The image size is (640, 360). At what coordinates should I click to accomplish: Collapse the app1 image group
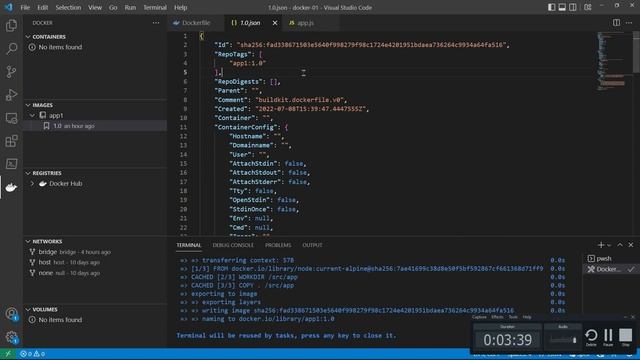click(x=33, y=116)
